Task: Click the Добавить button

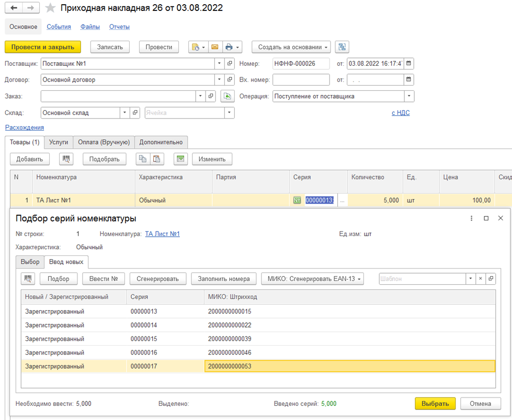Action: pos(30,159)
